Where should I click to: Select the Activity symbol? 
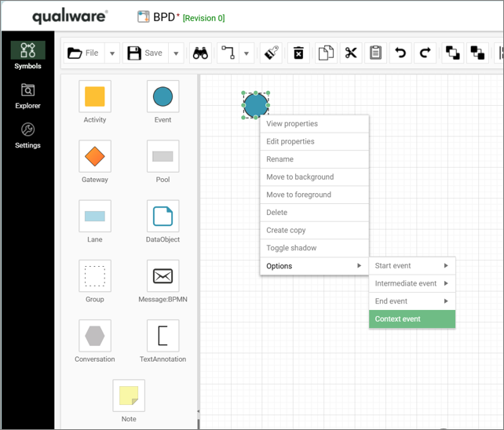coord(95,97)
